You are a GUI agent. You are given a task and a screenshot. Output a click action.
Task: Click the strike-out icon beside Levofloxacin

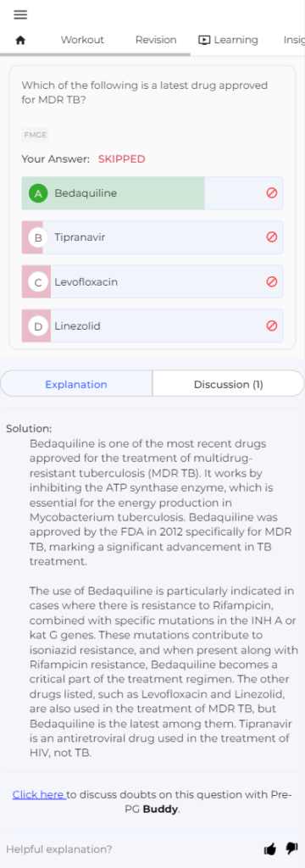click(272, 281)
